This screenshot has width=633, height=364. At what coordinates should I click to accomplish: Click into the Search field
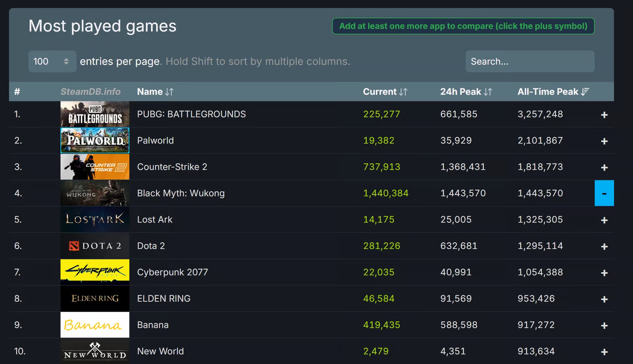tap(530, 61)
